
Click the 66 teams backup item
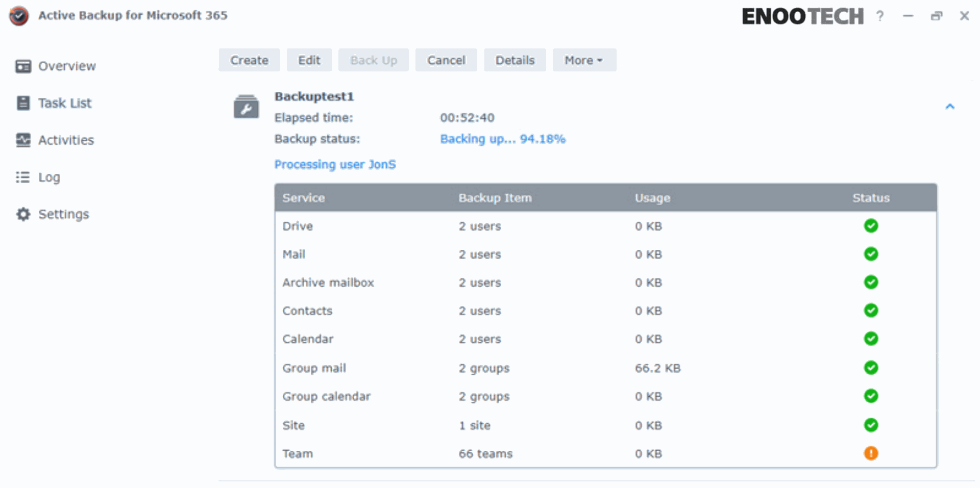coord(485,453)
